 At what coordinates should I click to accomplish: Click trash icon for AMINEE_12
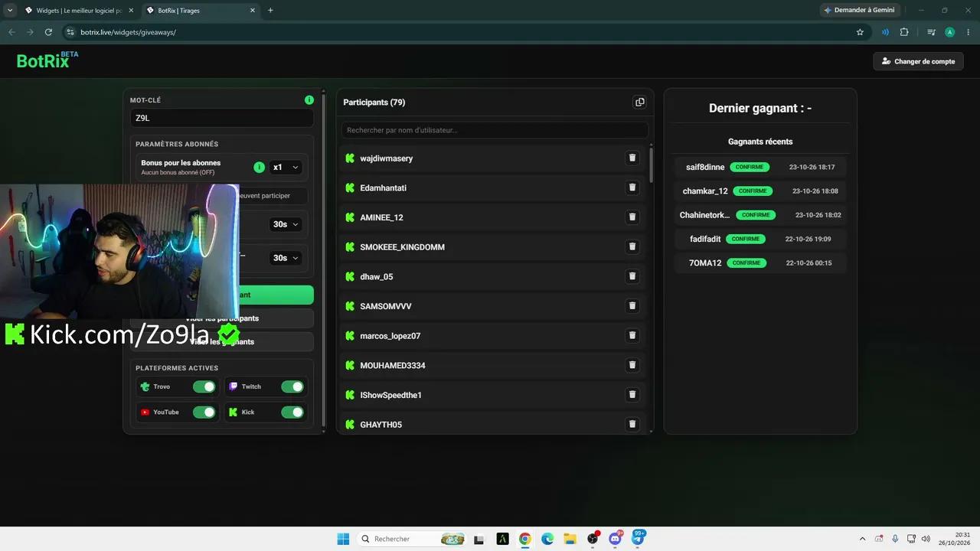632,217
